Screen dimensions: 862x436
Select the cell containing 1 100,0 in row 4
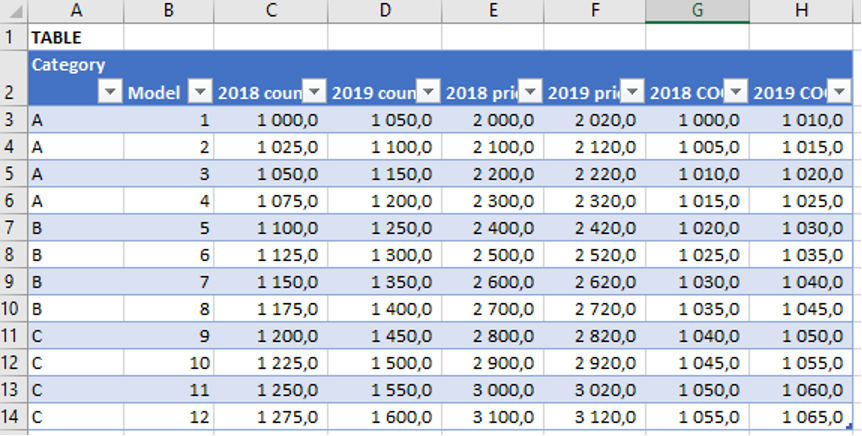385,147
